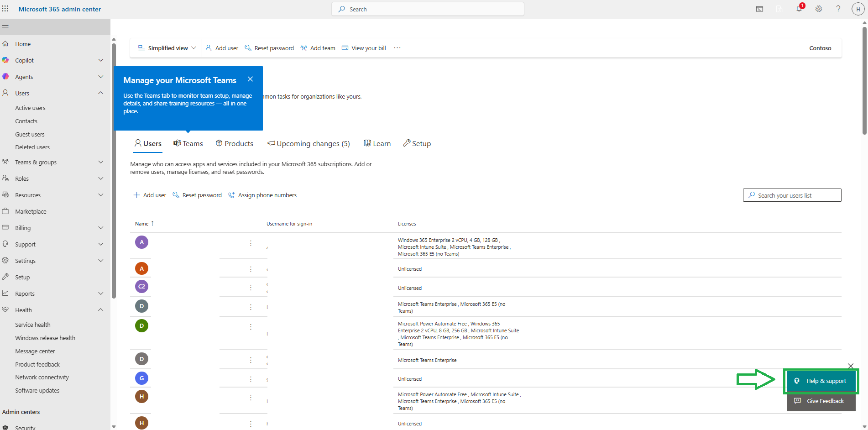Open row options for first user A

tap(251, 243)
